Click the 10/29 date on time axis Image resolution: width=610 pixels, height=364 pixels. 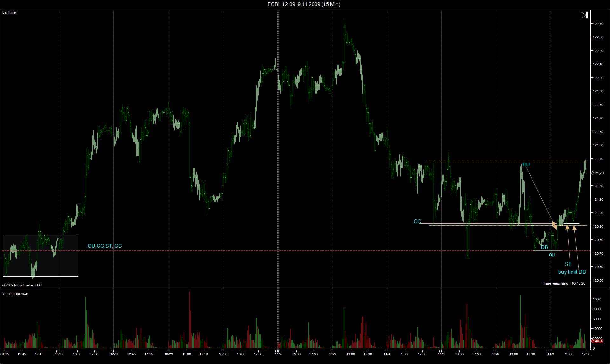169,354
